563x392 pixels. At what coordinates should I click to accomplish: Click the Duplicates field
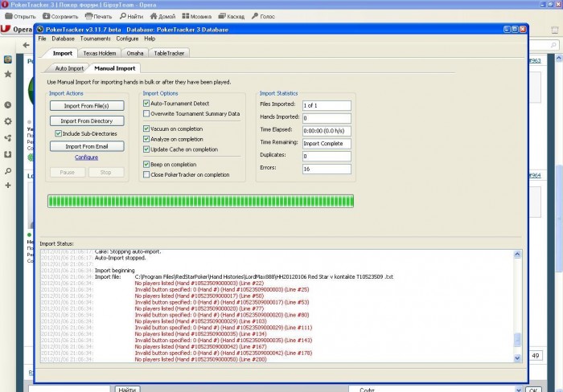327,156
